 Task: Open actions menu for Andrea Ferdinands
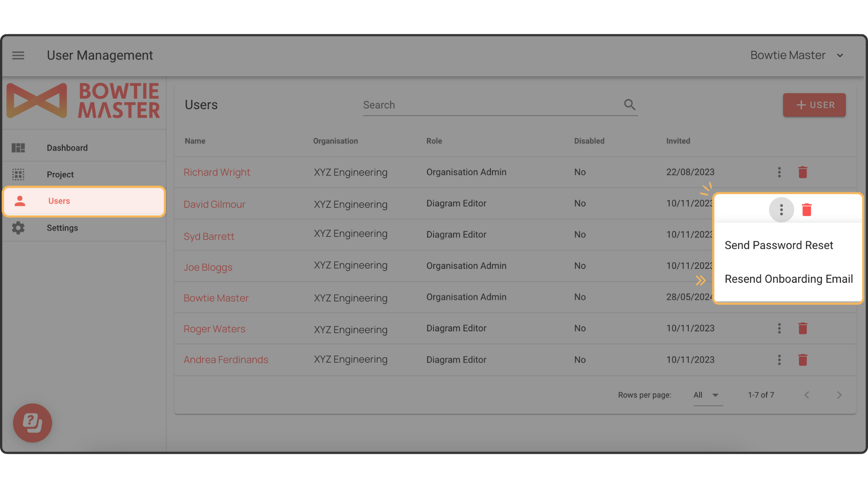click(x=779, y=360)
